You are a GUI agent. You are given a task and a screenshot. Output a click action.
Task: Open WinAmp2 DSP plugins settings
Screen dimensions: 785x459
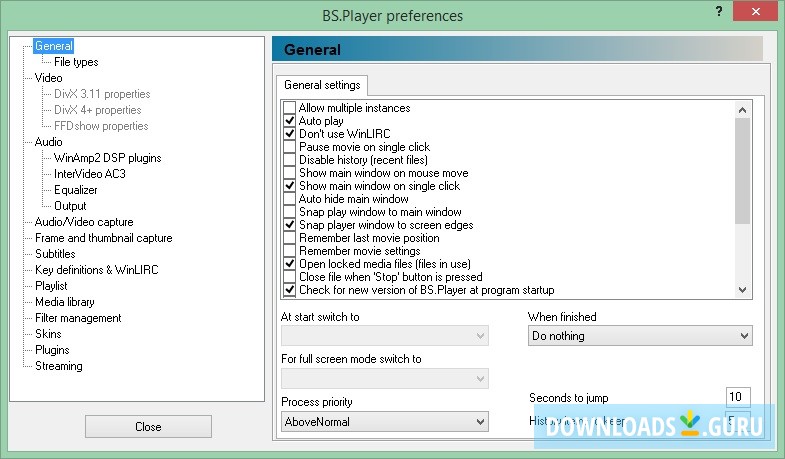[x=108, y=158]
